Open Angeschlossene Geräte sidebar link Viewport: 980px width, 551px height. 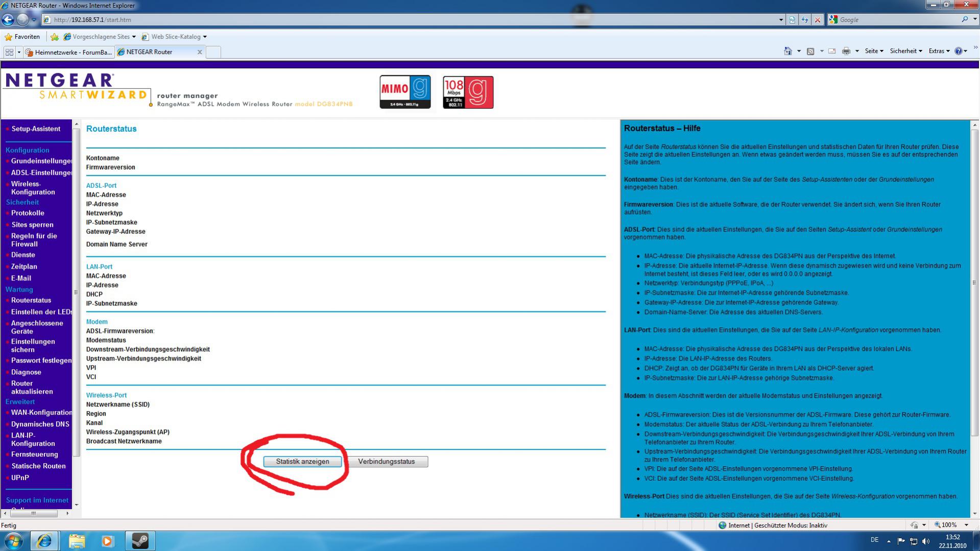[x=37, y=327]
